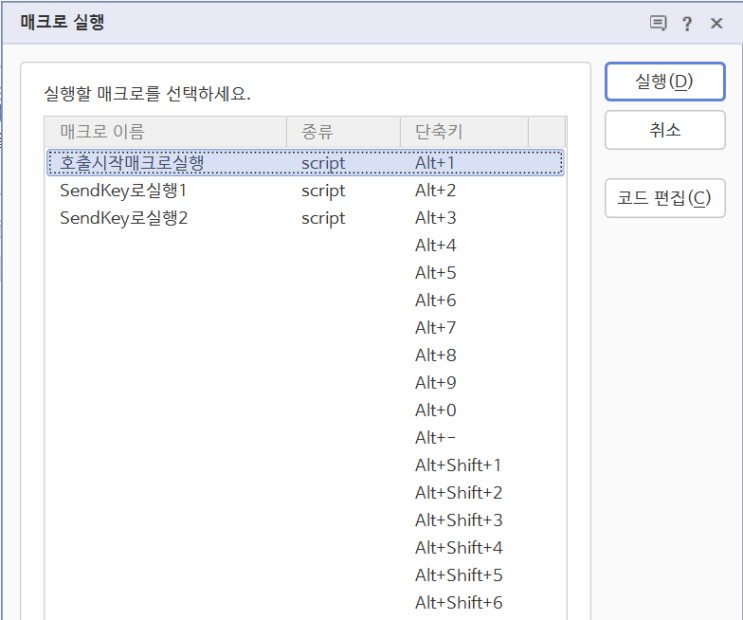Cancel with the 취소 button

pos(665,130)
